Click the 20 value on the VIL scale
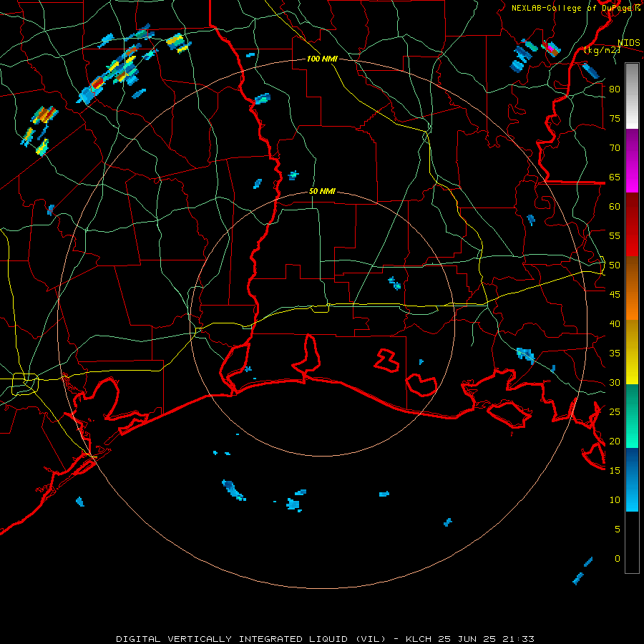 [x=615, y=441]
